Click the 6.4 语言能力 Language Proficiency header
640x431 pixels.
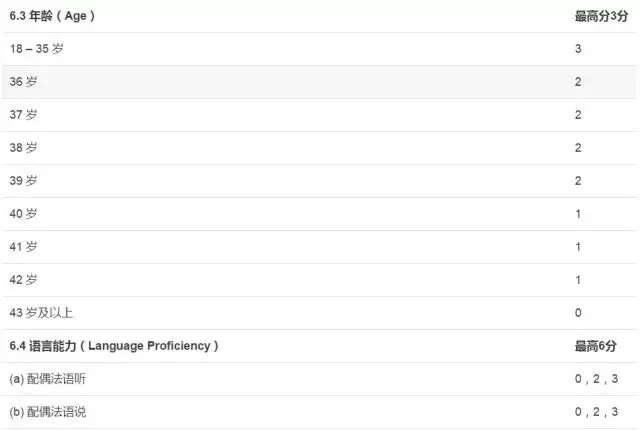pos(114,346)
